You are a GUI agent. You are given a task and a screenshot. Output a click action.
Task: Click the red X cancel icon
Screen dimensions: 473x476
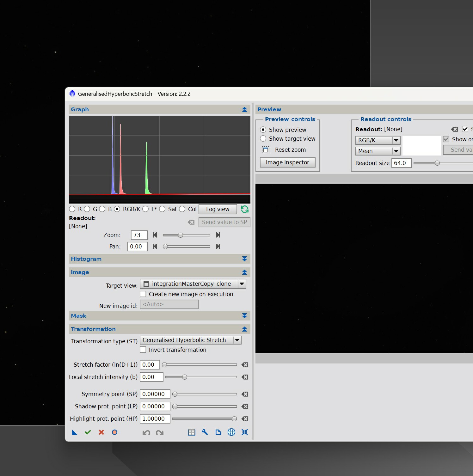click(x=101, y=432)
